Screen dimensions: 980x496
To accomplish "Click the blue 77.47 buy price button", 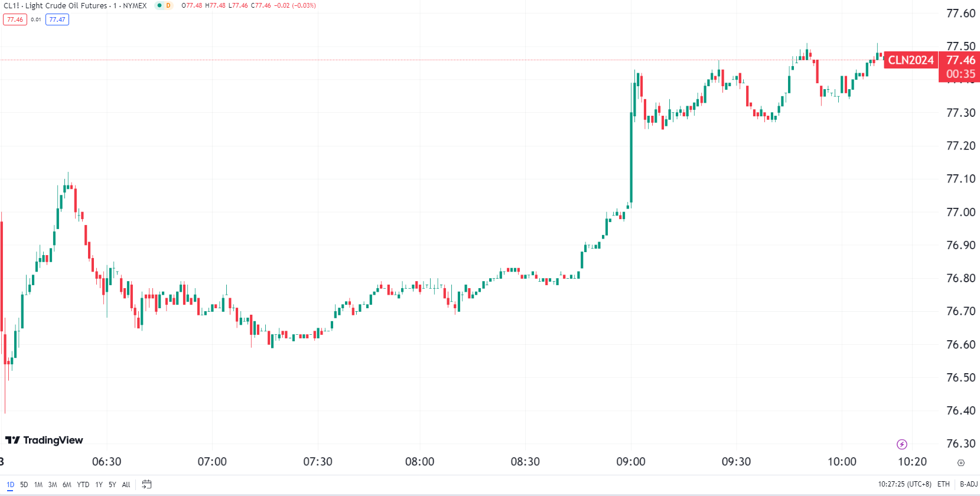I will 57,19.
